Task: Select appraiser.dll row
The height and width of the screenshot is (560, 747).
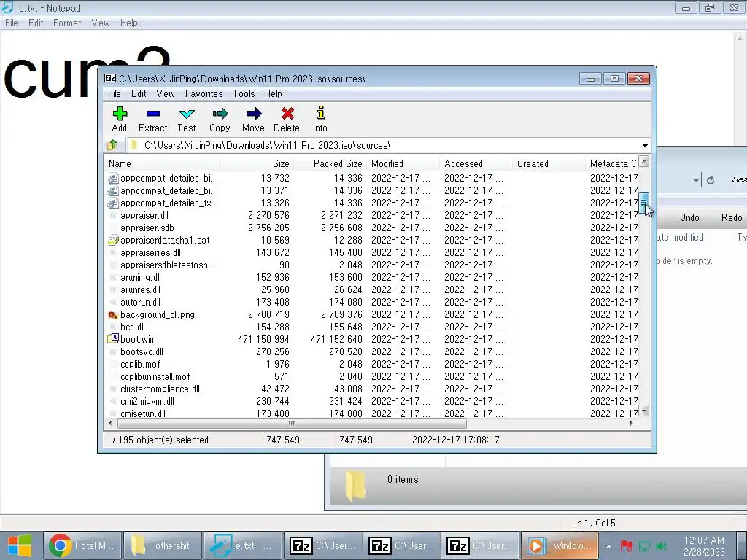Action: [371, 215]
